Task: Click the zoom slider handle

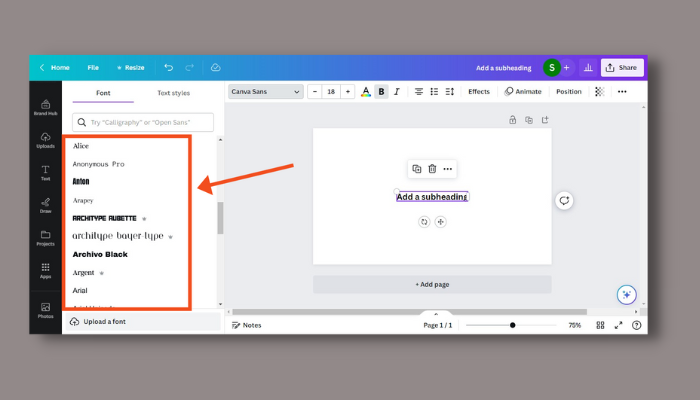Action: (512, 325)
